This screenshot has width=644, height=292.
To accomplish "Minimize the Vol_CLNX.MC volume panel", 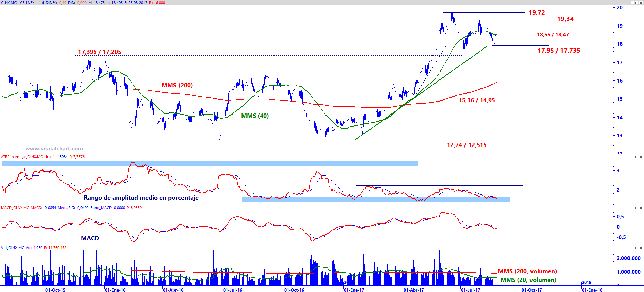I will click(x=632, y=248).
